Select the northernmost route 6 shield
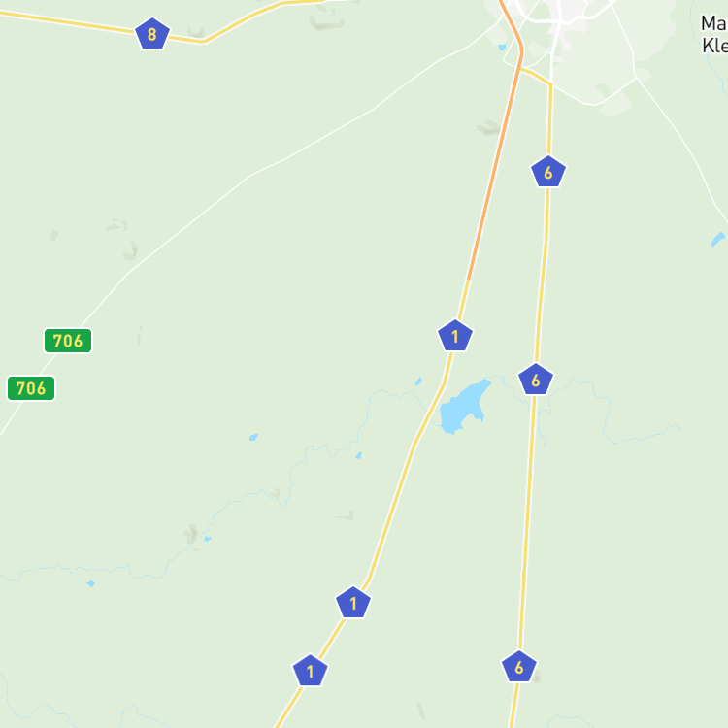This screenshot has width=728, height=728. point(548,172)
